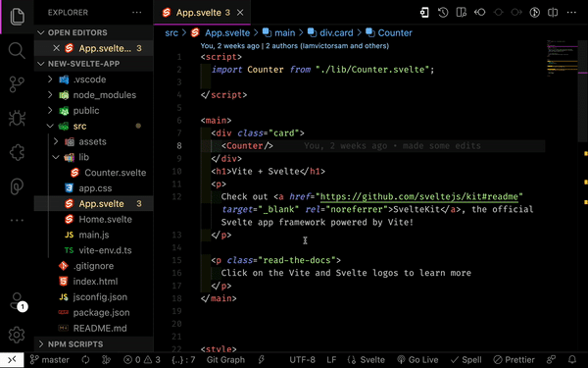Click the src breadcrumb
The width and height of the screenshot is (588, 368).
[171, 33]
